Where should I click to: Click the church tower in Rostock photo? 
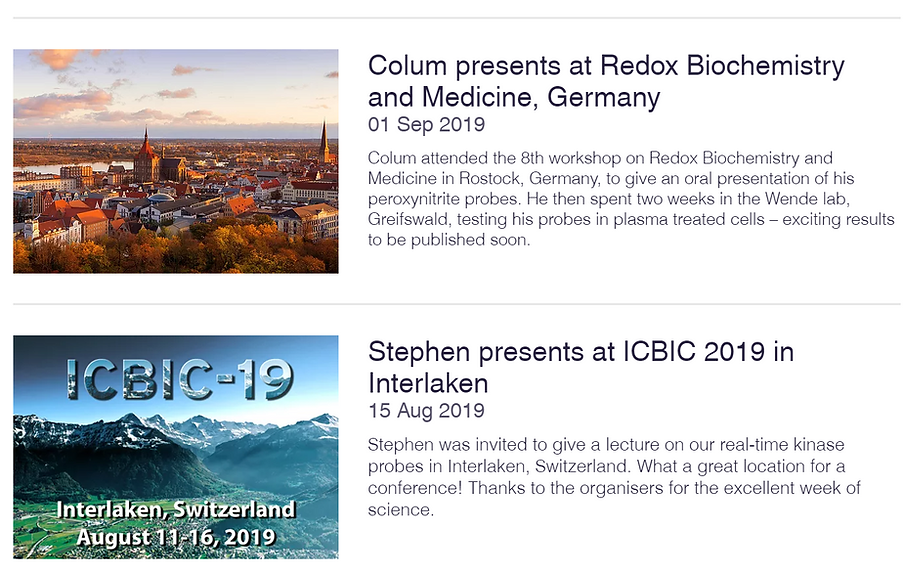pos(146,154)
